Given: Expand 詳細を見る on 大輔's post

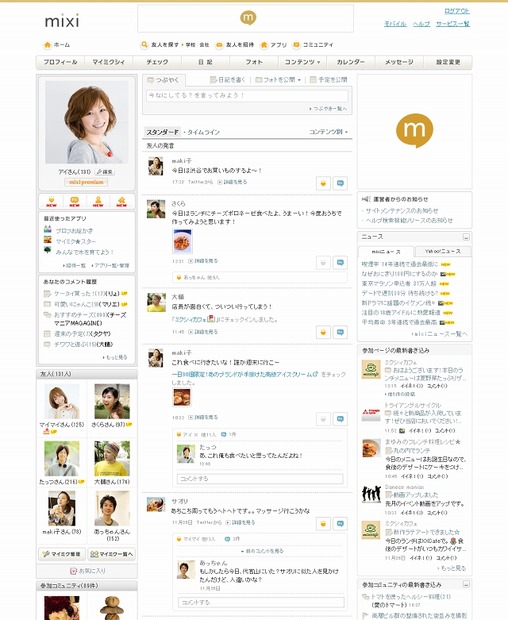Looking at the screenshot, I should tap(203, 332).
